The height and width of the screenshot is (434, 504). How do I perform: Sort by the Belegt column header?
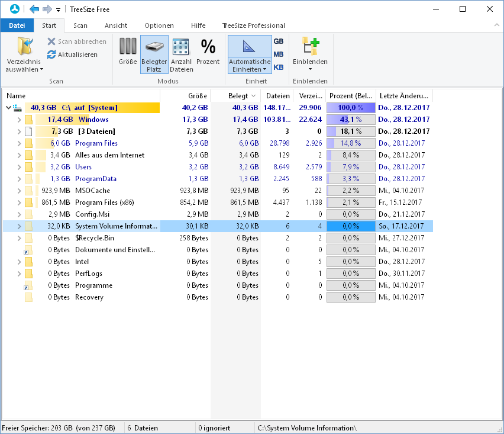point(235,96)
